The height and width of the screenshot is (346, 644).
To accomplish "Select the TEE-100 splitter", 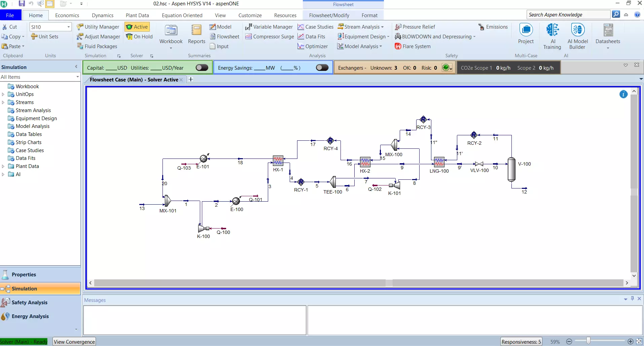I will [x=333, y=182].
